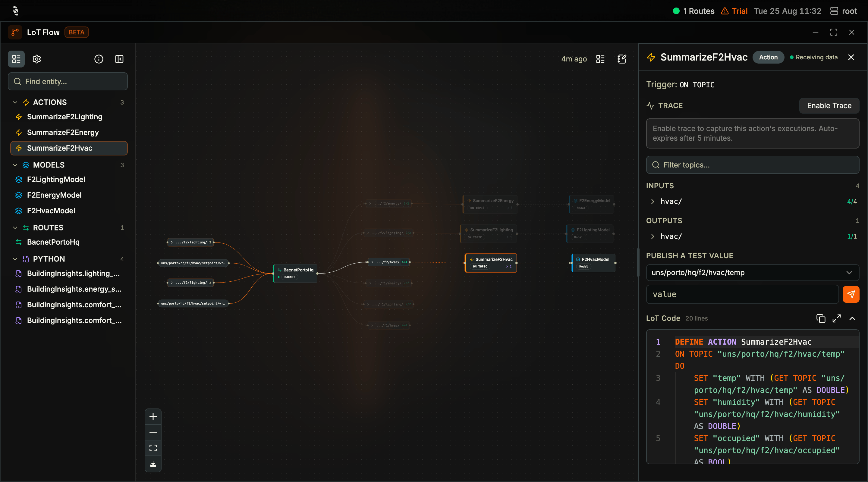Viewport: 868px width, 482px height.
Task: Click the 4m ago timestamp
Action: click(x=574, y=59)
